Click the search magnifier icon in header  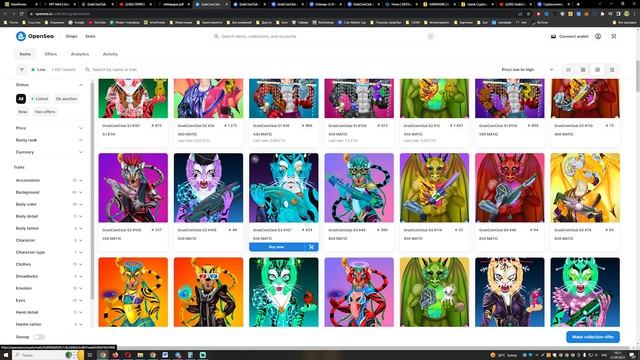pos(216,36)
